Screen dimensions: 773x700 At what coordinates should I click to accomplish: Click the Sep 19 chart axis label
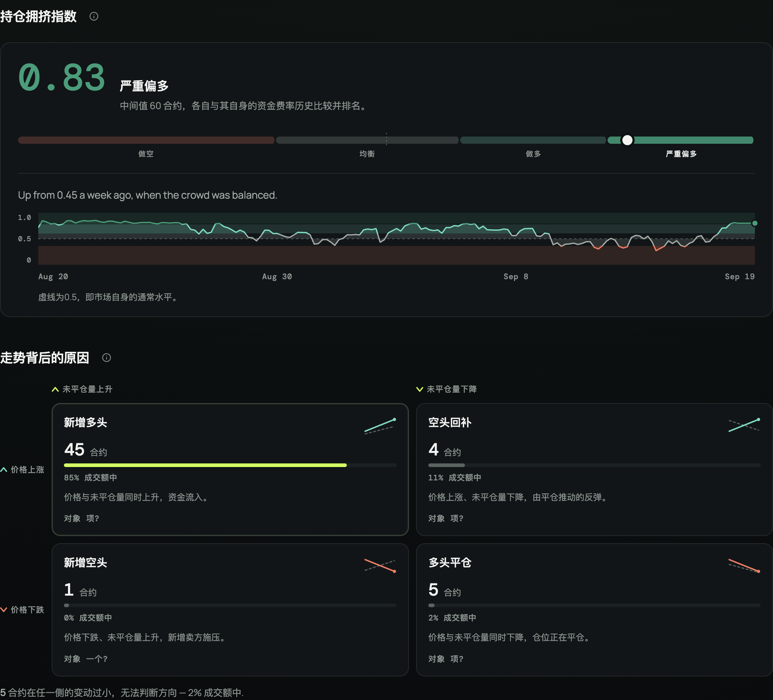point(740,277)
